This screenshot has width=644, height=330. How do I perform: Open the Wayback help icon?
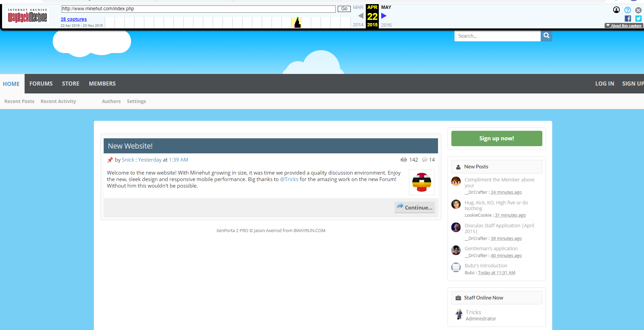[628, 10]
